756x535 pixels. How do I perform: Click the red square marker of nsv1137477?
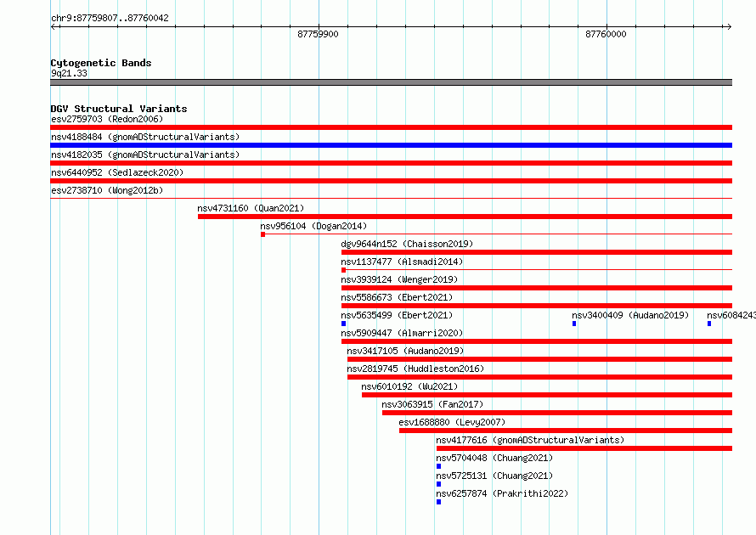click(344, 270)
